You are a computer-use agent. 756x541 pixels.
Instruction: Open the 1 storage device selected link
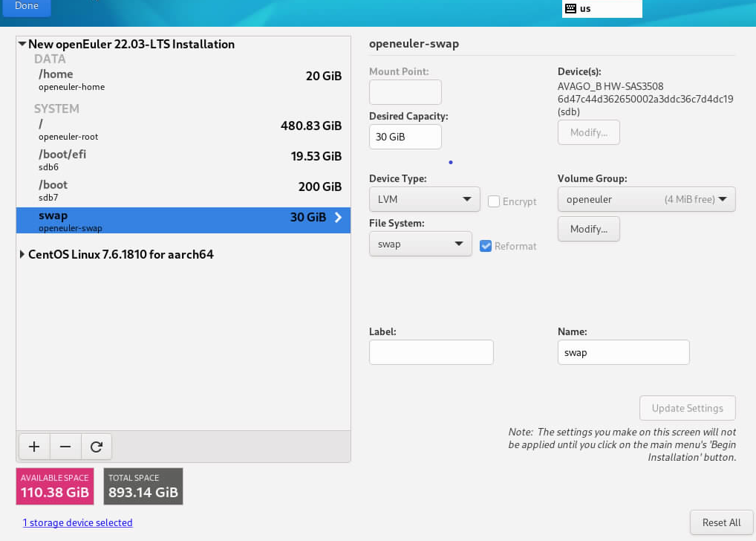[78, 522]
